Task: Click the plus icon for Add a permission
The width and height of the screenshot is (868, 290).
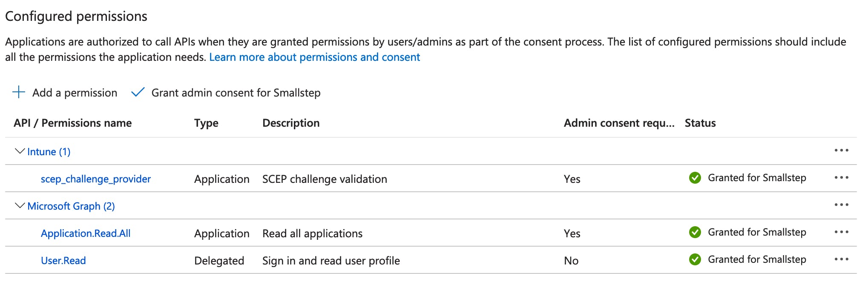Action: click(19, 92)
